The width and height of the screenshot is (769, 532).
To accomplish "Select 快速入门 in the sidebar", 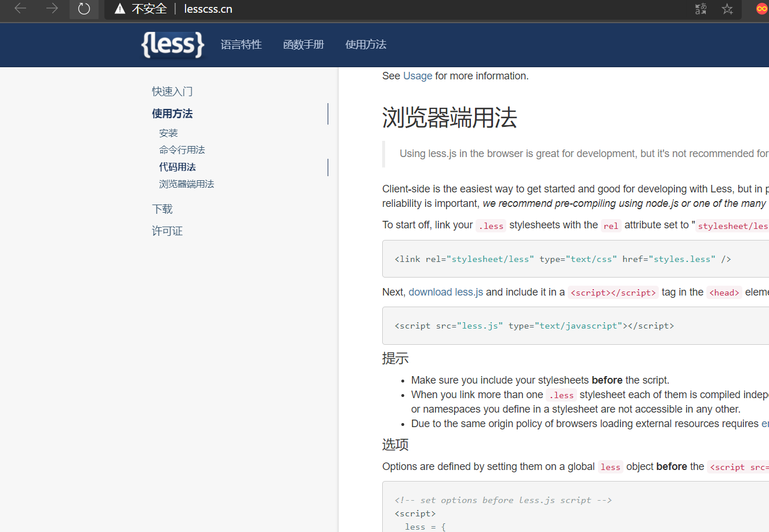I will (172, 92).
